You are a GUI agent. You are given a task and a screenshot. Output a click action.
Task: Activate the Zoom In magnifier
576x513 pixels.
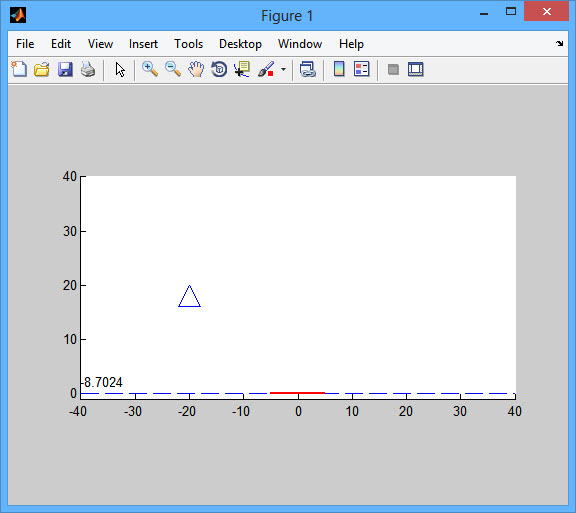[x=150, y=69]
